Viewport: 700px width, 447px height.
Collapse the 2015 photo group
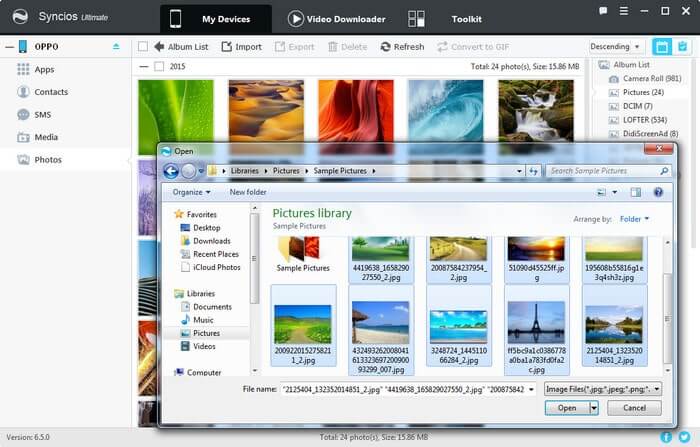click(x=143, y=67)
